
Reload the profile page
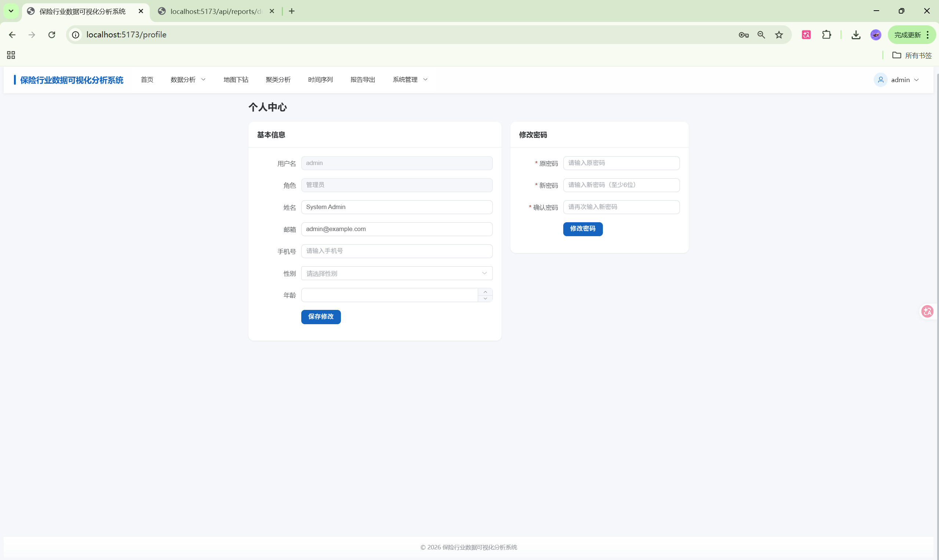click(52, 35)
